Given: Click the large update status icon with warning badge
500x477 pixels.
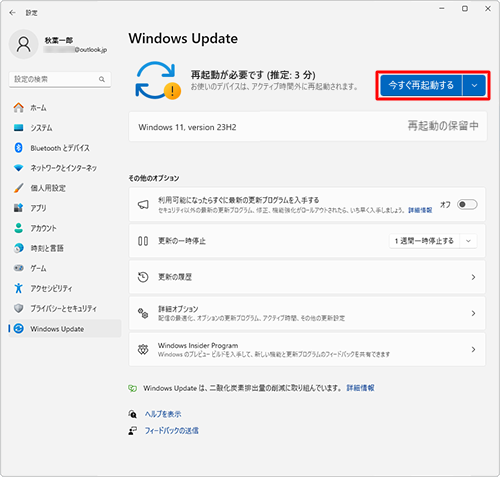Looking at the screenshot, I should tap(158, 80).
